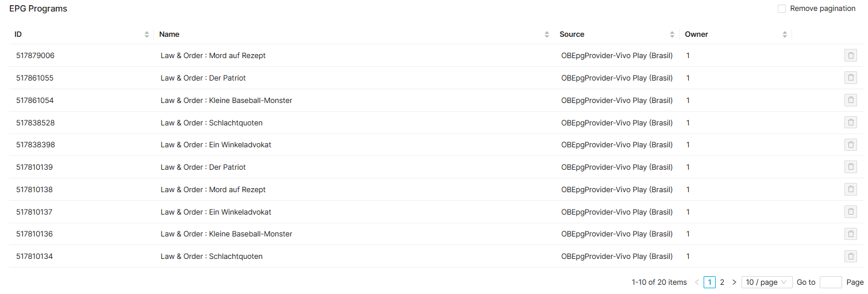This screenshot has width=868, height=294.
Task: Trash the program with ID 517810138
Action: tap(850, 189)
